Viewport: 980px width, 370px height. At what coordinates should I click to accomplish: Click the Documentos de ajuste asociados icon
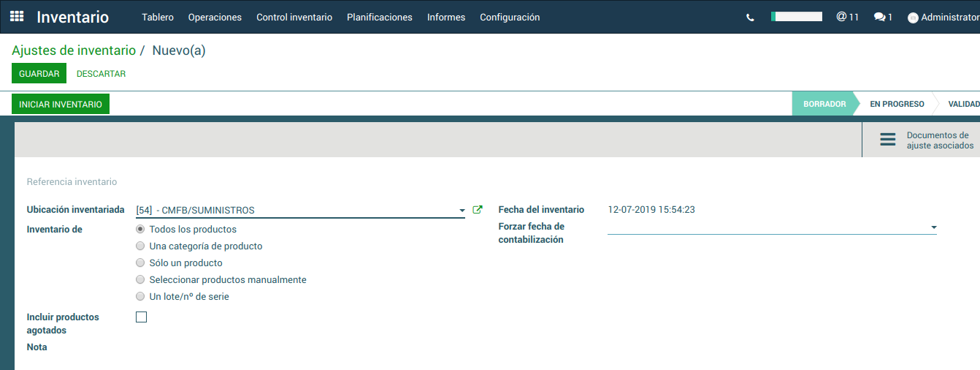[887, 140]
